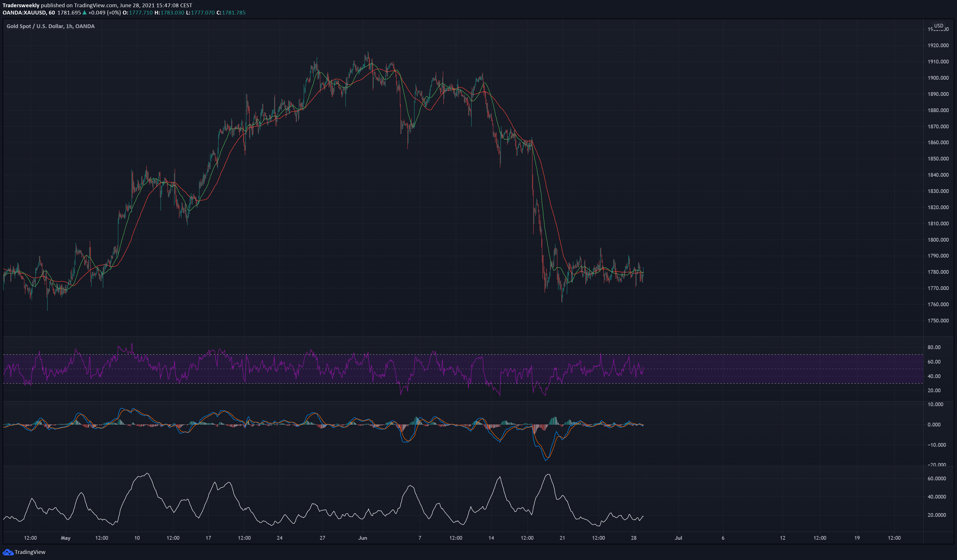Click the RSI 60.00 scale label

934,362
